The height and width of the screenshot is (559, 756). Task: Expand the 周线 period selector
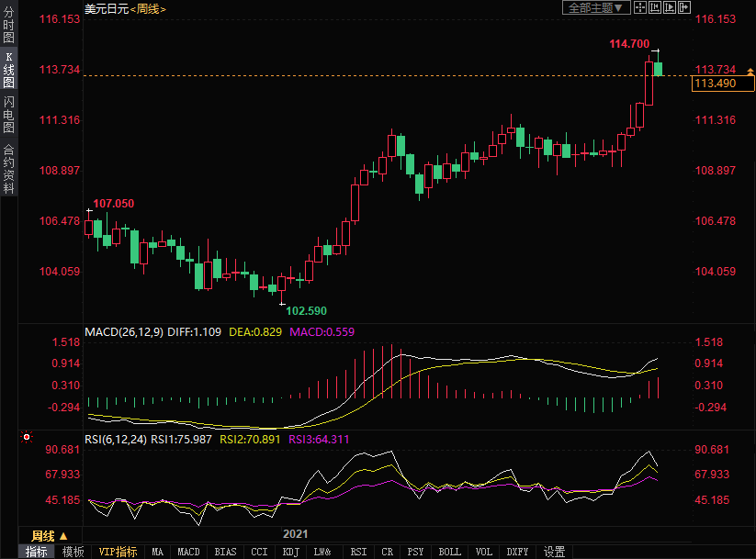(50, 535)
